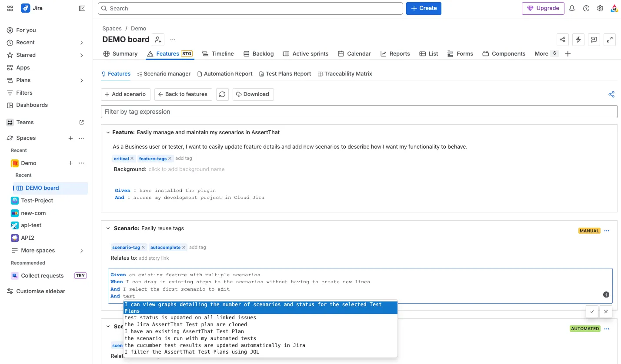Image resolution: width=621 pixels, height=364 pixels.
Task: Open the settings gear icon
Action: pos(600,8)
